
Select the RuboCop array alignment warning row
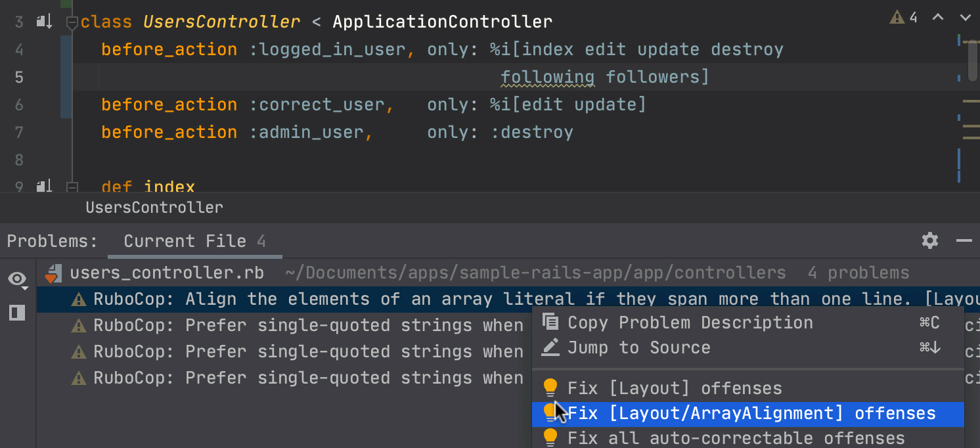[x=508, y=299]
